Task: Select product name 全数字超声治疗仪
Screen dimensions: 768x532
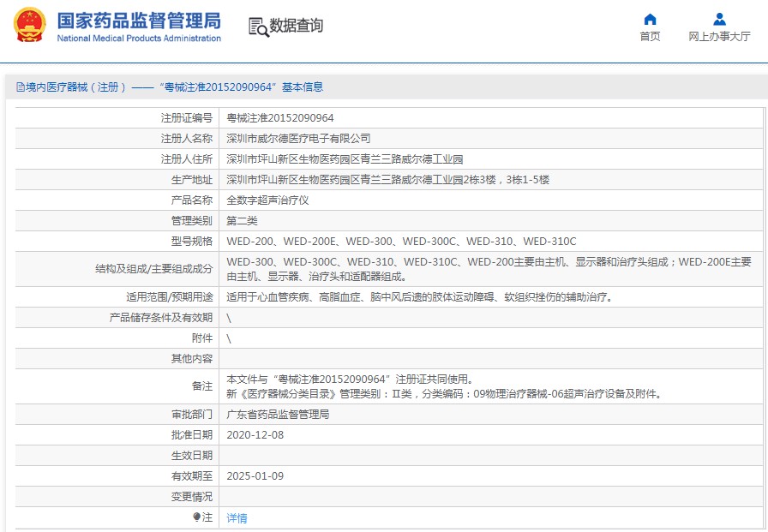Action: click(x=267, y=200)
